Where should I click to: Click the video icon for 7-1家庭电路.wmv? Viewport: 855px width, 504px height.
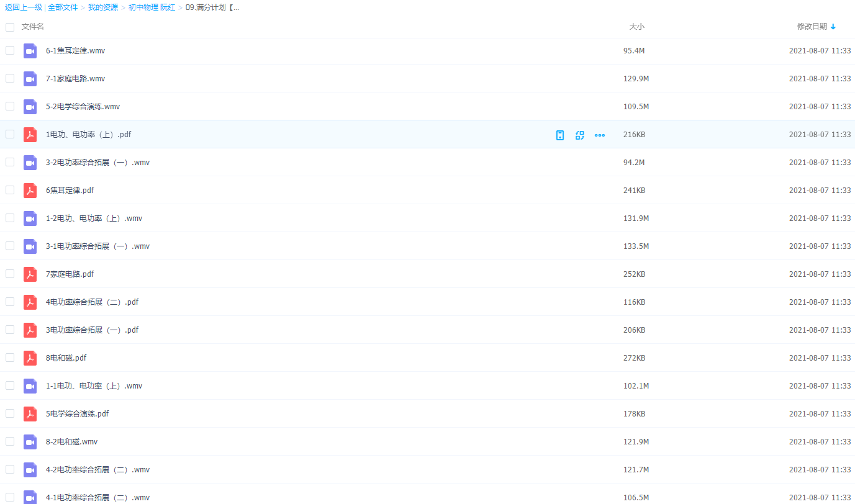[30, 79]
